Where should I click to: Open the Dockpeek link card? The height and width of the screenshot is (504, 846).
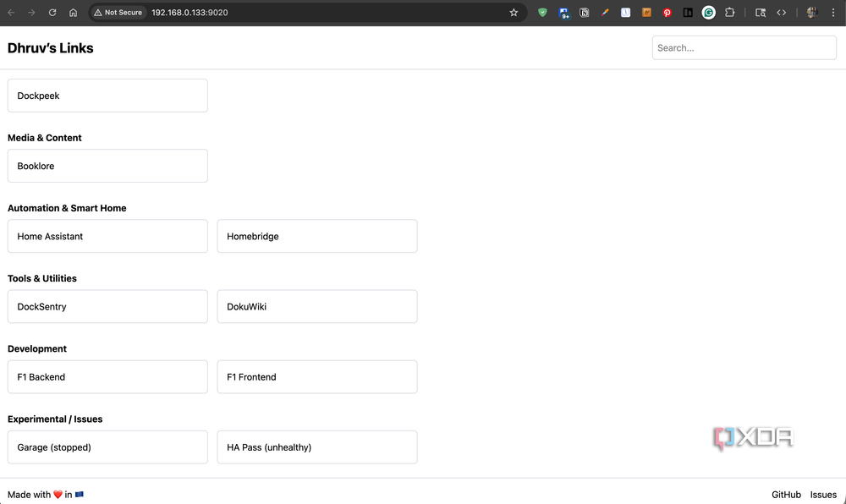pos(107,96)
